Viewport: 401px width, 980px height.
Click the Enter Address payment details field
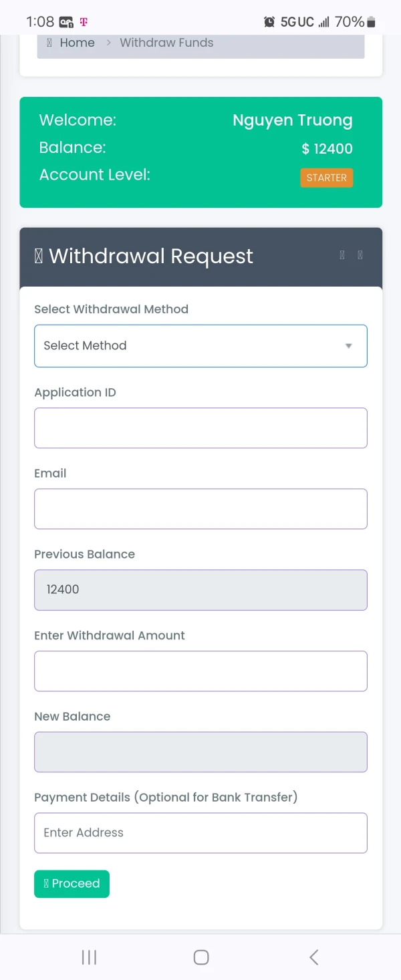pos(200,833)
